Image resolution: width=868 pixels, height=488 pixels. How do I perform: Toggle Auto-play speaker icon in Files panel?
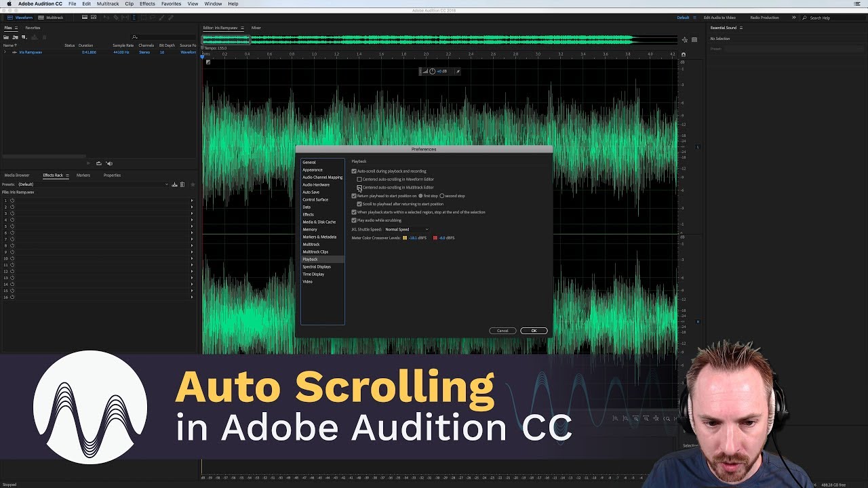[109, 163]
